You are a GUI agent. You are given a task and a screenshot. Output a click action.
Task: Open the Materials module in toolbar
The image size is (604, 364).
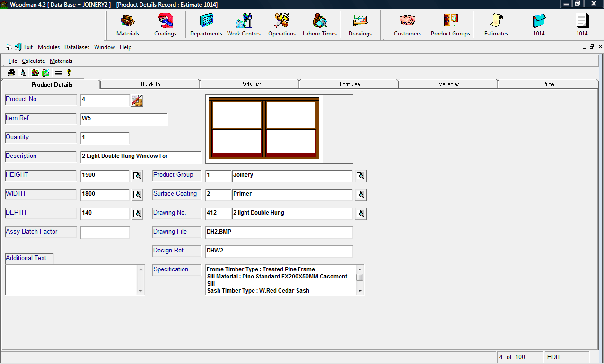coord(128,25)
